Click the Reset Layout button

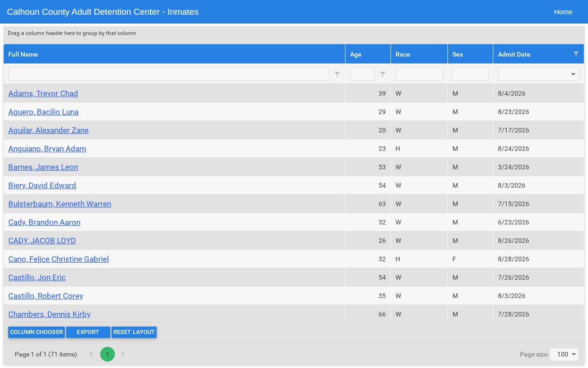[134, 332]
